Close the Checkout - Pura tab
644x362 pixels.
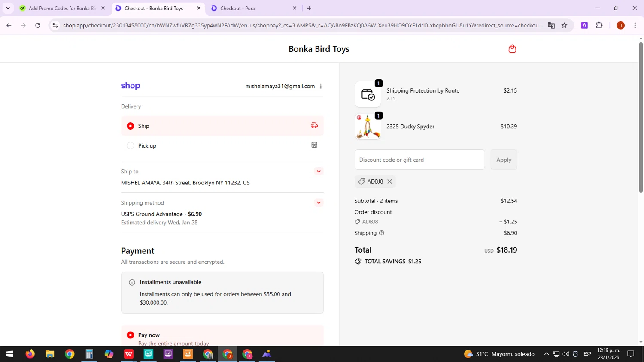[x=295, y=8]
